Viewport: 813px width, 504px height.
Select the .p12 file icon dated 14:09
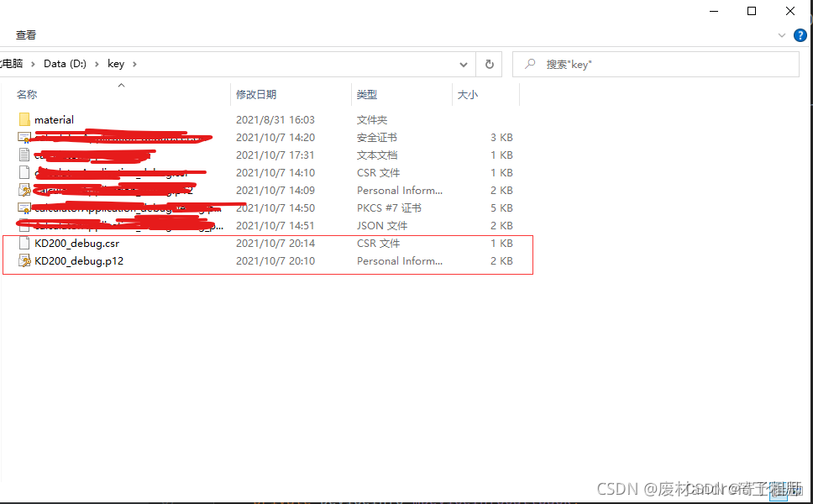coord(24,190)
